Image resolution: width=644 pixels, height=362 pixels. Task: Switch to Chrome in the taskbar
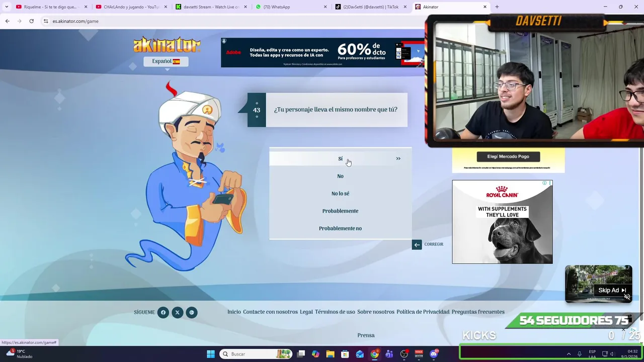click(x=375, y=354)
